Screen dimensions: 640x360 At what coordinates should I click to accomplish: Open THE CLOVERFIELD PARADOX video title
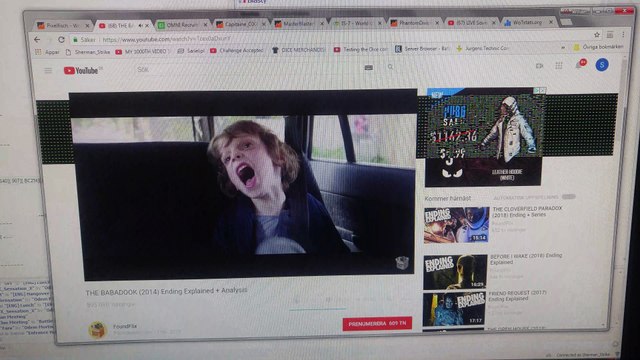tap(527, 211)
